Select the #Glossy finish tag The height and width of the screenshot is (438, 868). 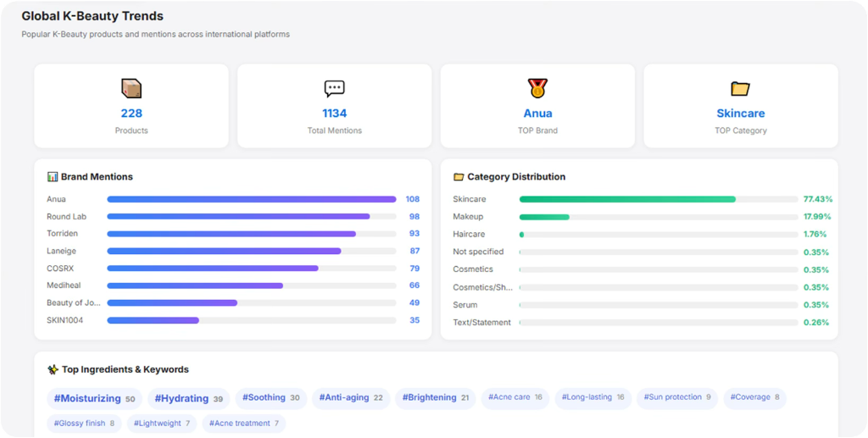tap(84, 423)
